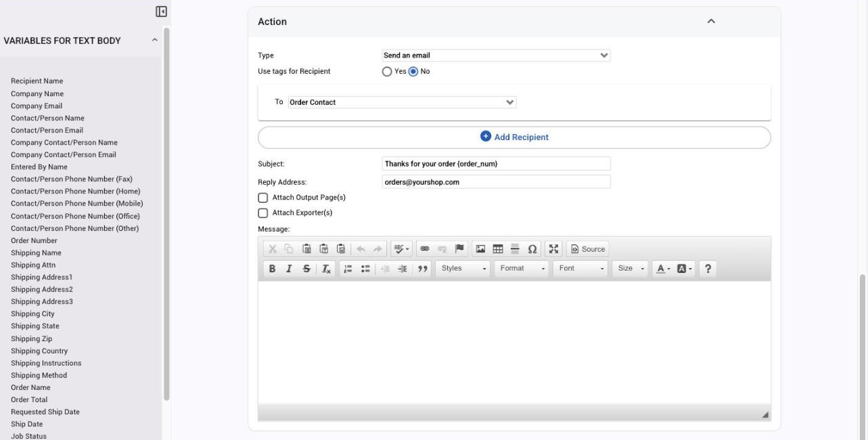The width and height of the screenshot is (868, 440).
Task: Click the Reply Address input field
Action: click(496, 182)
